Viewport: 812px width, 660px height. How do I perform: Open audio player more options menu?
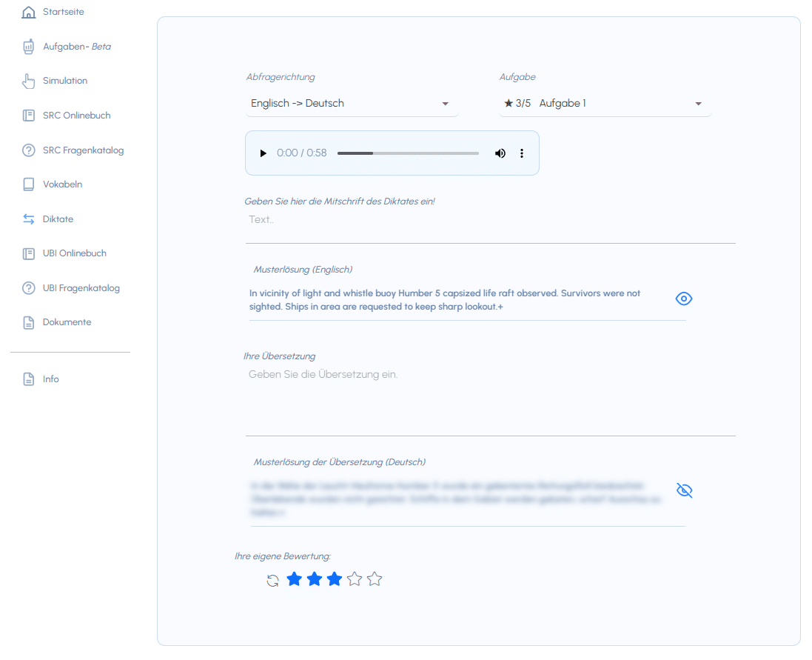tap(522, 153)
